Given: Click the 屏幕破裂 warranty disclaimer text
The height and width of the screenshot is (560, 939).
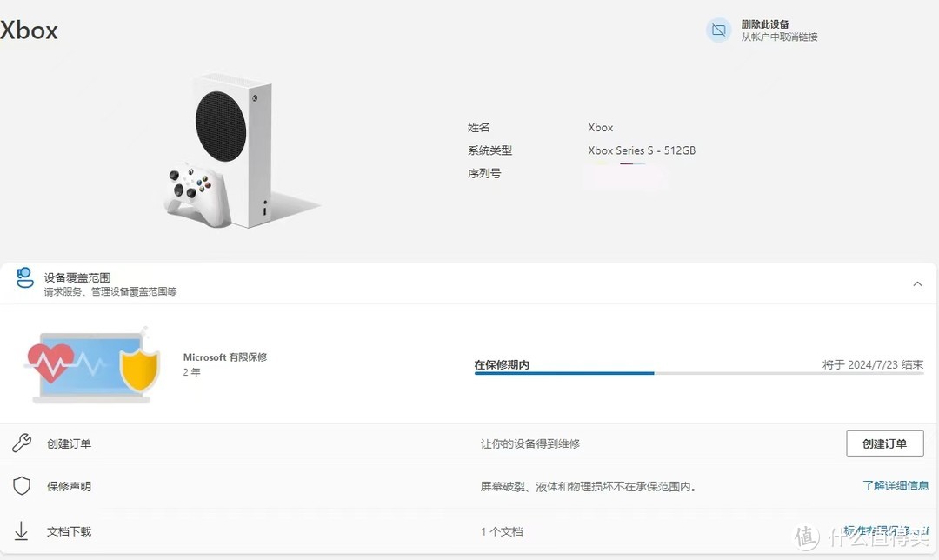Looking at the screenshot, I should (x=589, y=486).
